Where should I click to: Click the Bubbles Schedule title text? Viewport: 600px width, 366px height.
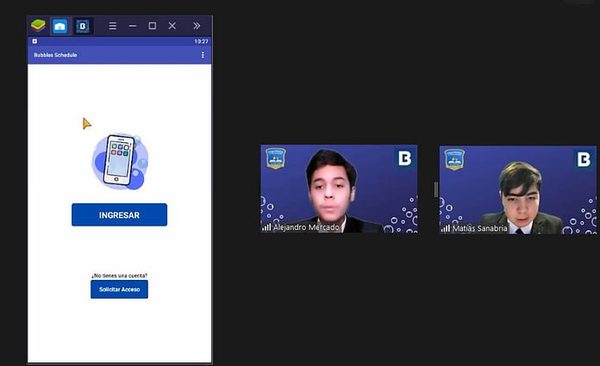tap(55, 55)
